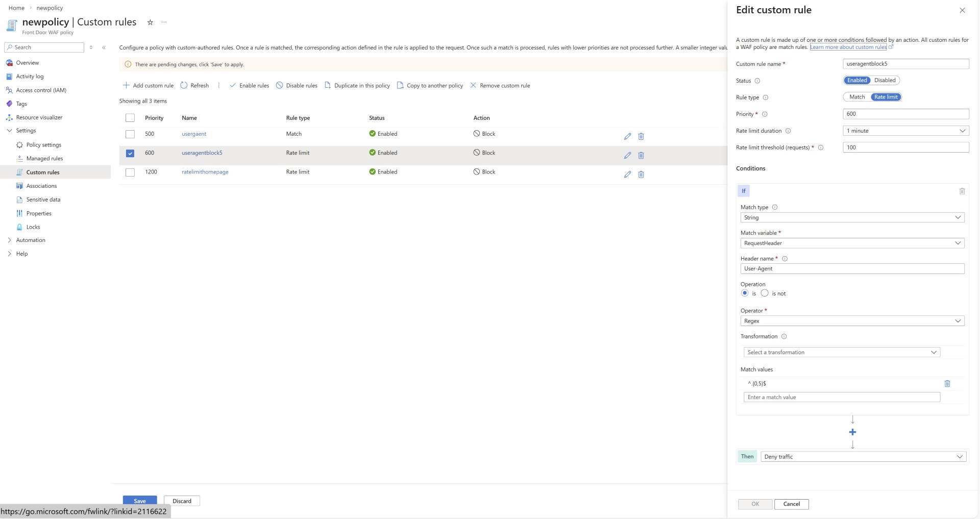Open the ratelimithomepage rule link

coord(205,172)
